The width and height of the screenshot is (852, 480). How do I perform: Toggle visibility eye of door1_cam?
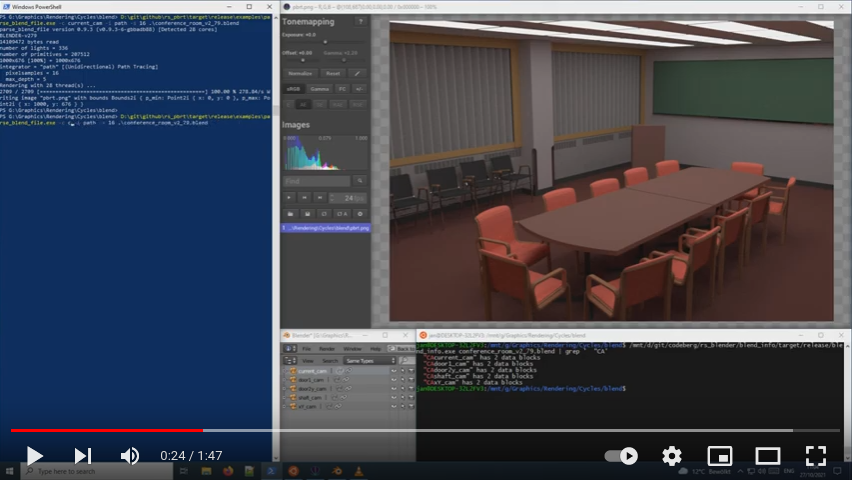tap(394, 380)
